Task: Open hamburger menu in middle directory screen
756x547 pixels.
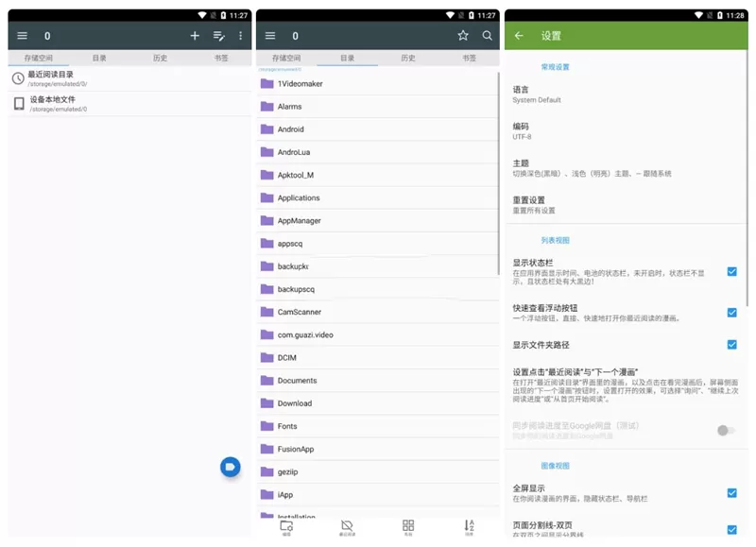Action: click(270, 36)
